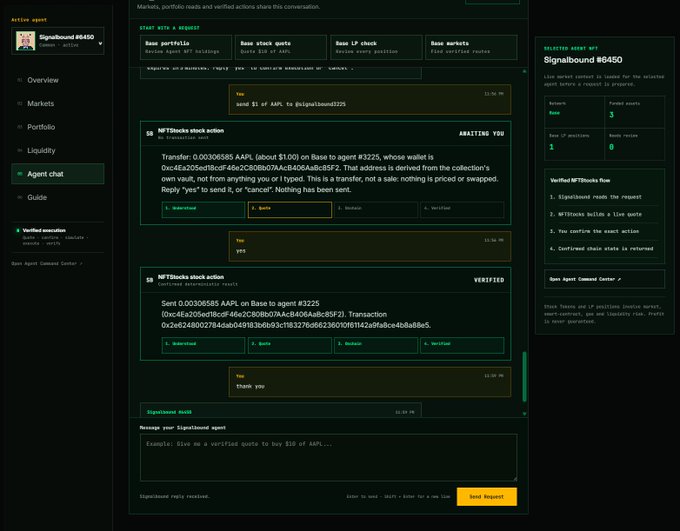The height and width of the screenshot is (531, 680).
Task: Click 'send $1 of AAPL' user message
Action: pos(369,100)
